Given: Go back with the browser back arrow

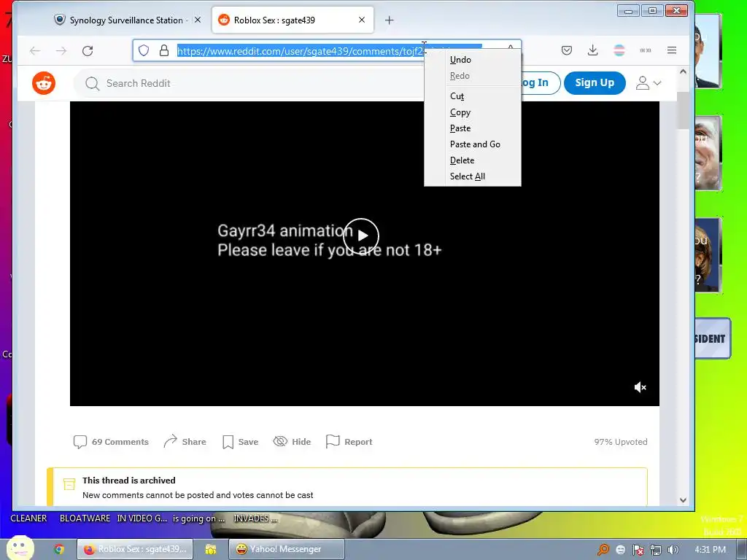Looking at the screenshot, I should pyautogui.click(x=35, y=51).
